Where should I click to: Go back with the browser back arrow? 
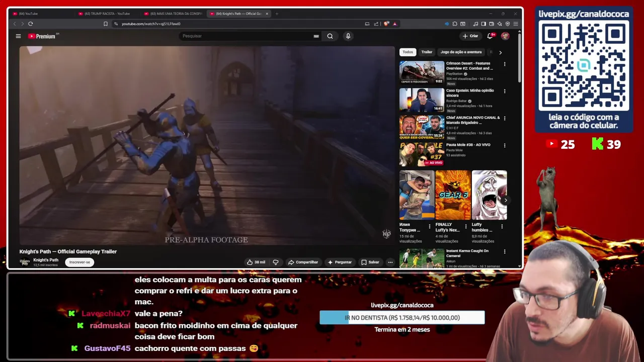tap(15, 24)
